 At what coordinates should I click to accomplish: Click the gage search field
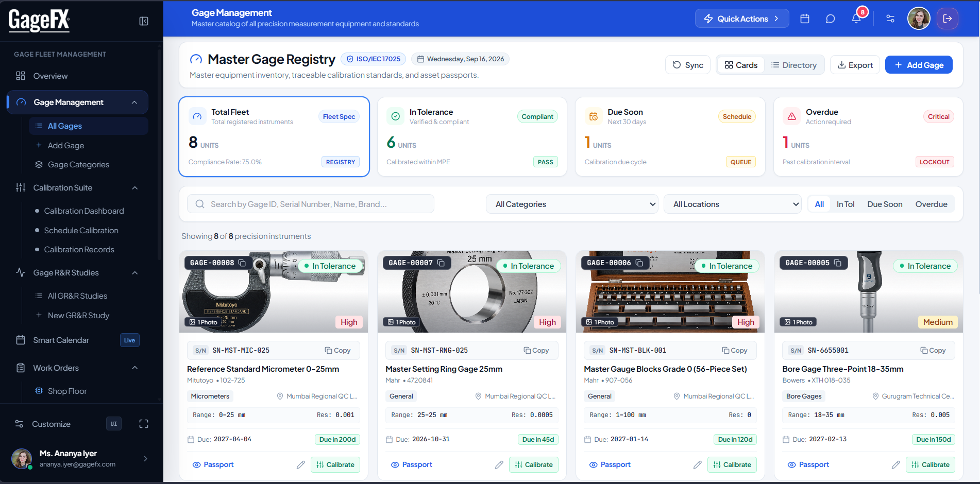[311, 204]
